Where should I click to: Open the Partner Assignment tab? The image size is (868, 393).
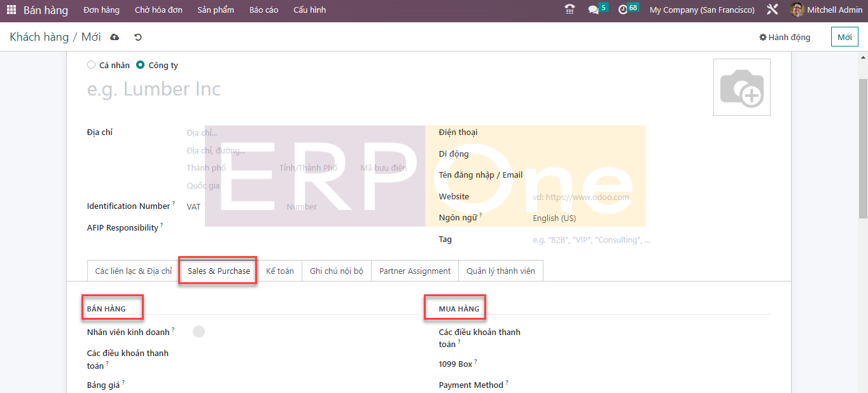pos(415,271)
